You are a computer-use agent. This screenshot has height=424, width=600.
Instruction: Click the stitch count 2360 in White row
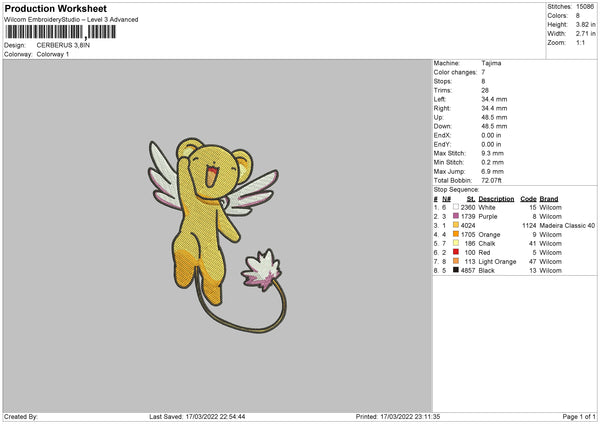point(468,207)
